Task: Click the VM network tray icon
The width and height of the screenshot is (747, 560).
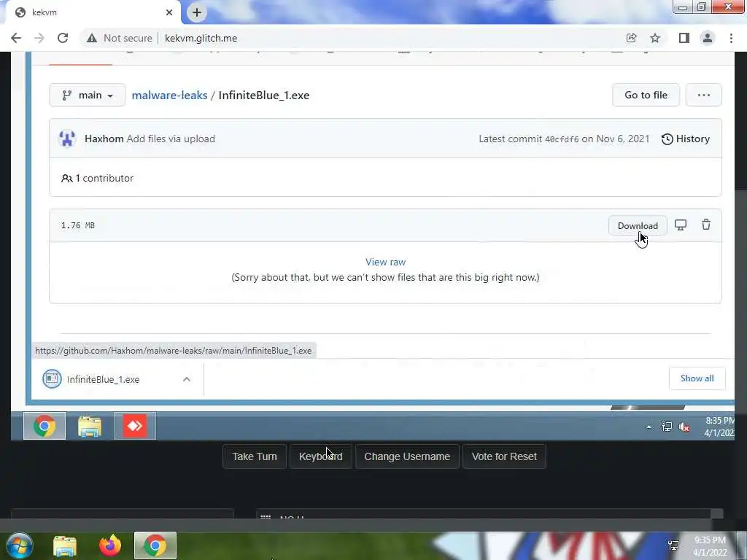Action: coord(667,427)
